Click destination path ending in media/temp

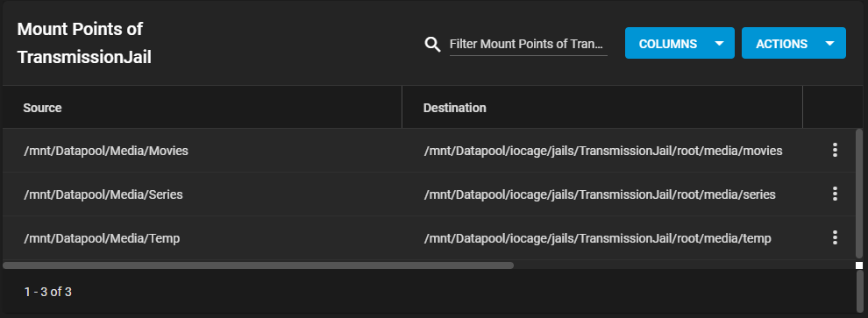pos(597,238)
